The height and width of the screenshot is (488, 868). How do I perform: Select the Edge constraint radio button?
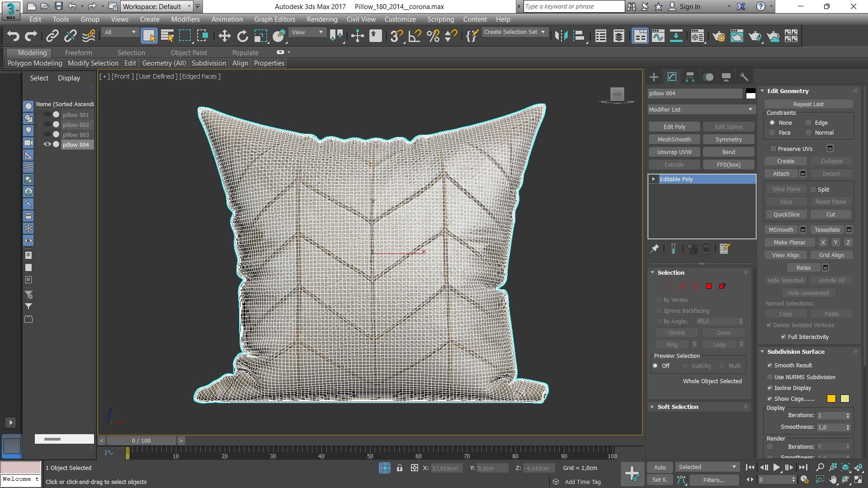pos(808,123)
